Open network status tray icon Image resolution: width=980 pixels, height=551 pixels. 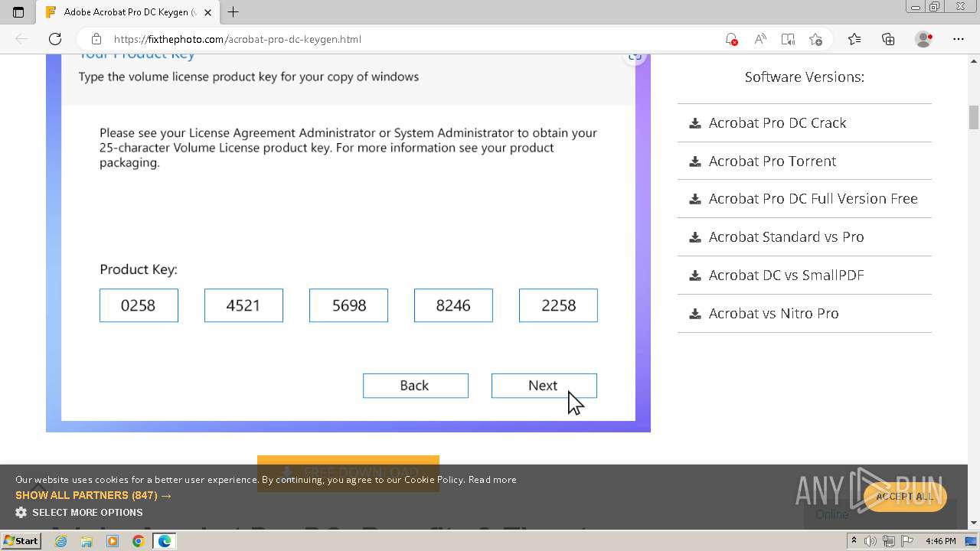click(x=888, y=541)
